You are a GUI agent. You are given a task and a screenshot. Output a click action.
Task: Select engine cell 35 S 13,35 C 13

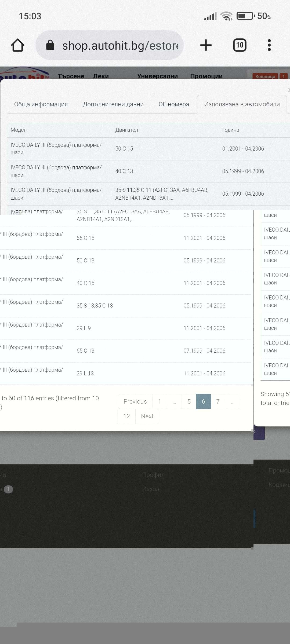point(95,306)
